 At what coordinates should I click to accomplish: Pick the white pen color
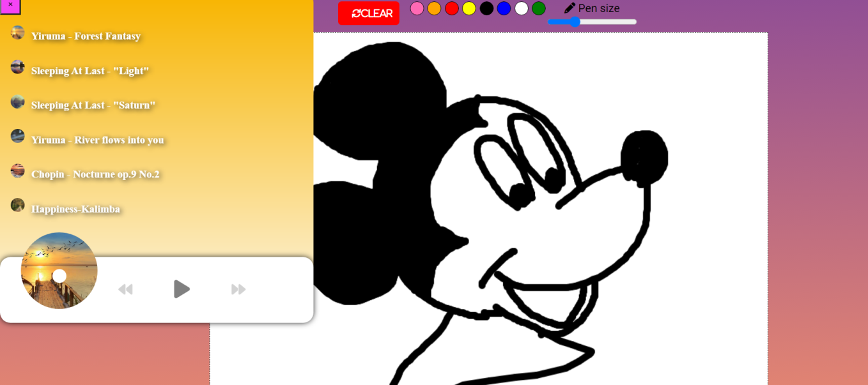tap(522, 8)
